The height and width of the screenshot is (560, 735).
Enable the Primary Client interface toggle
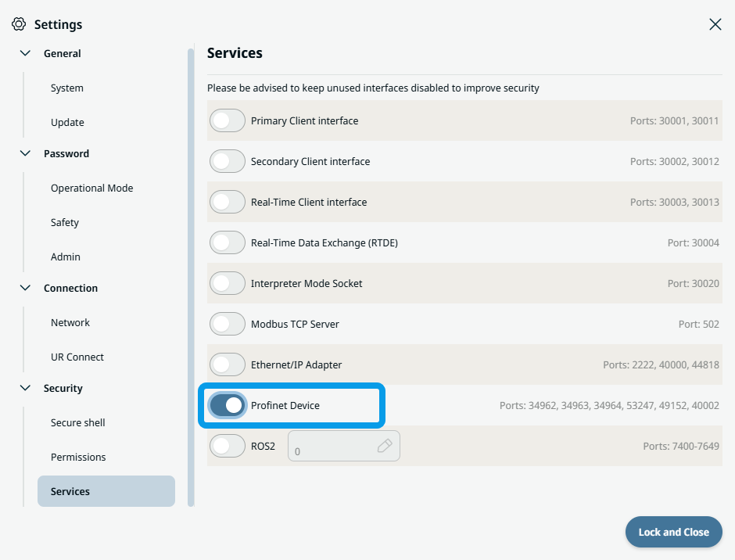(228, 120)
